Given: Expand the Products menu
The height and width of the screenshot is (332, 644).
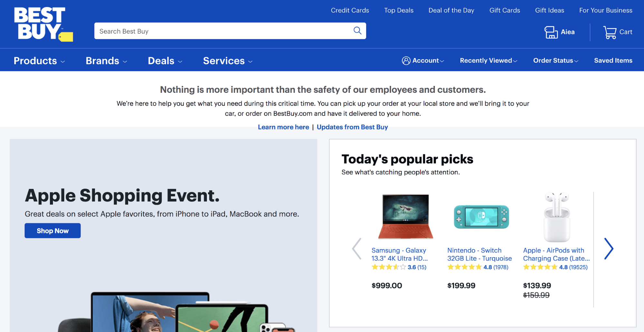Looking at the screenshot, I should (x=39, y=61).
